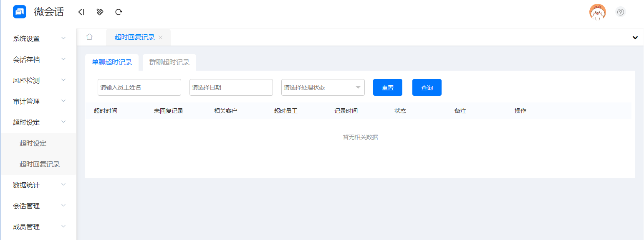Focus the 请输入员工姓名 input field
This screenshot has height=240, width=644.
coord(139,87)
